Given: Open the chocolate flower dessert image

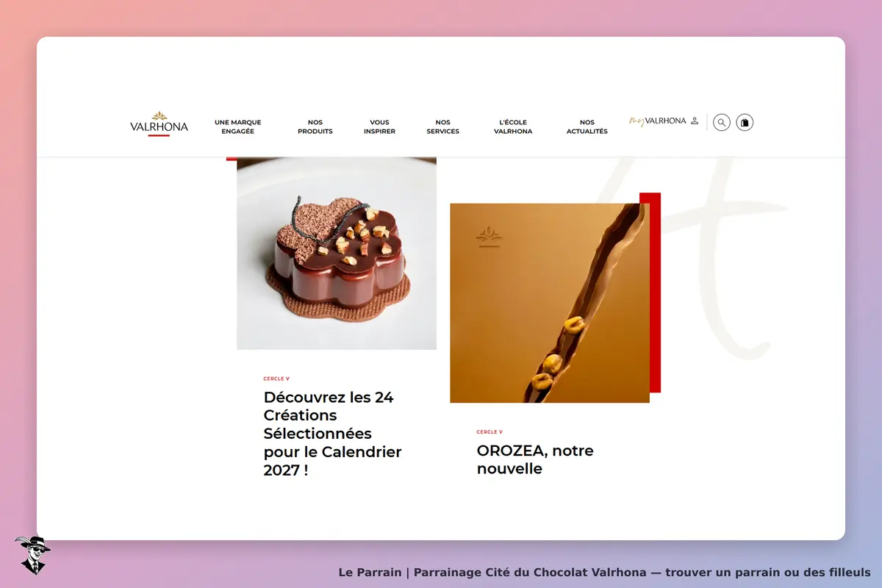Looking at the screenshot, I should click(337, 253).
